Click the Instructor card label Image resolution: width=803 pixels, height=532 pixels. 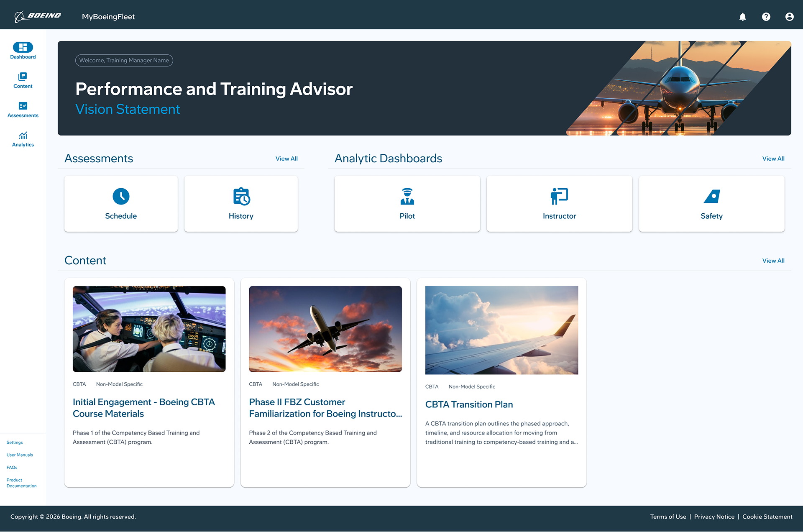tap(560, 216)
